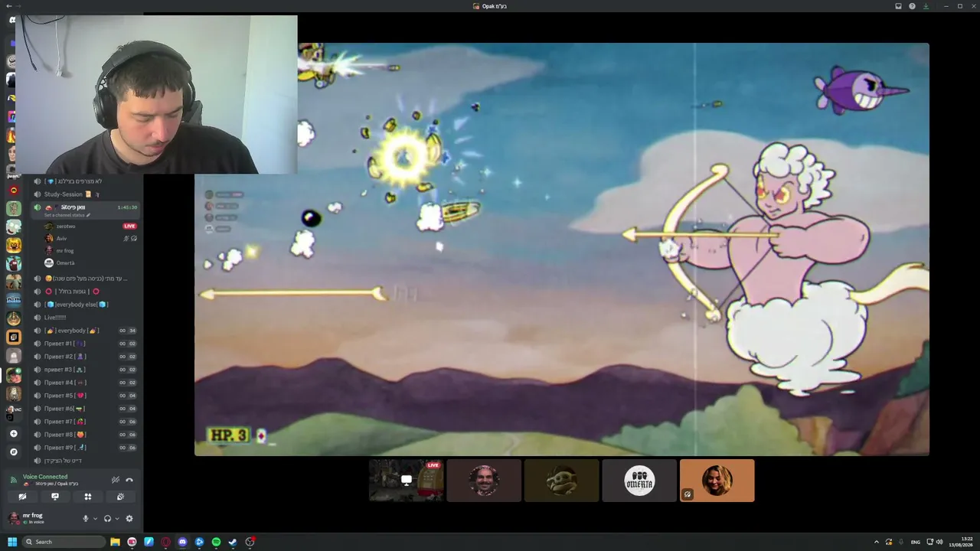Open the Discord inbox icon in title bar
The width and height of the screenshot is (980, 551).
point(898,6)
